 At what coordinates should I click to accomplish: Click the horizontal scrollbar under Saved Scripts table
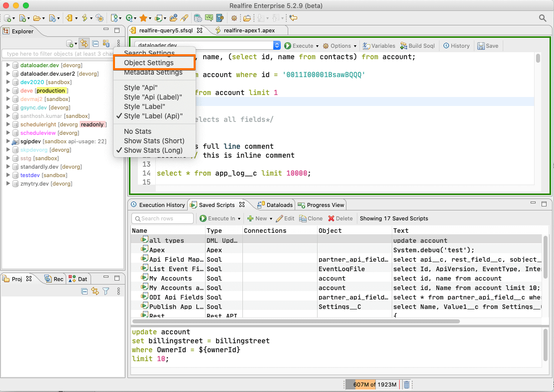[296, 321]
